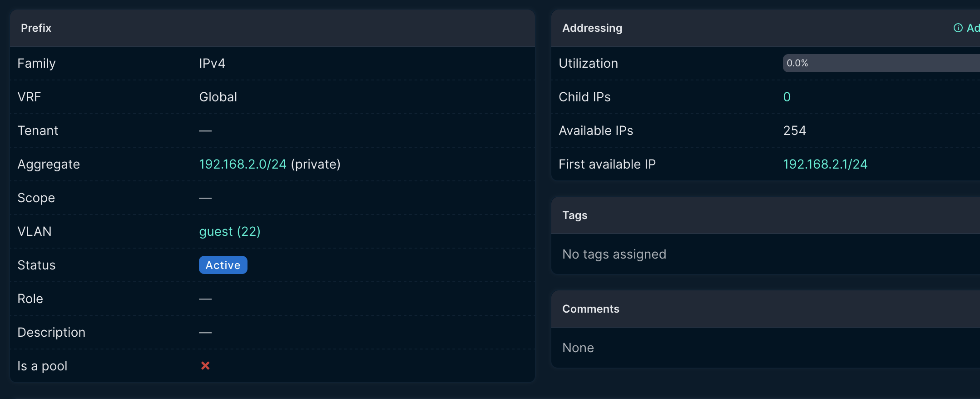Click the Active status badge

coord(223,265)
